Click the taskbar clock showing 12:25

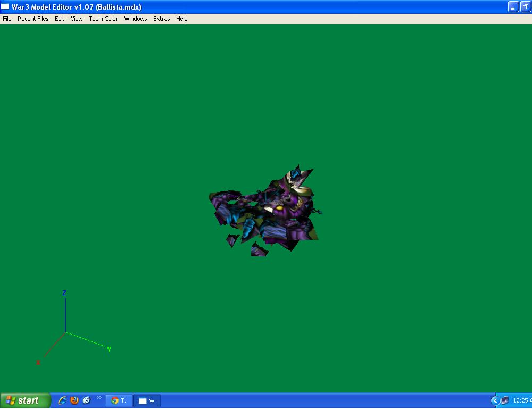[x=522, y=400]
